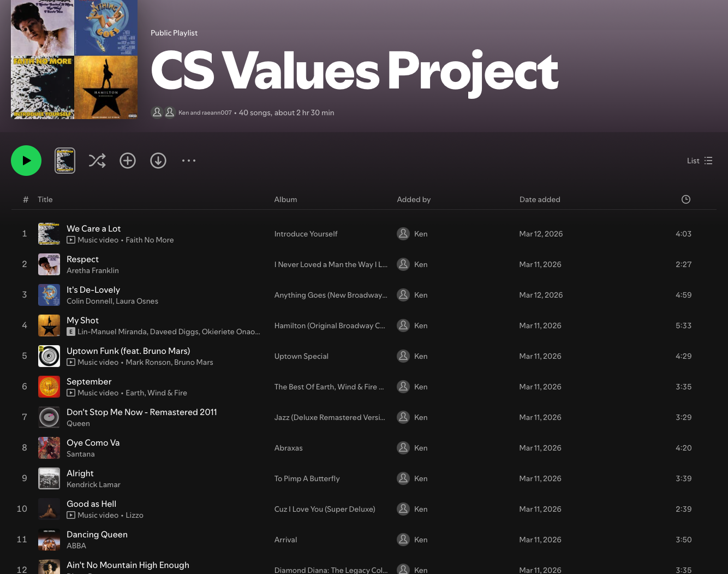
Task: Click the Alright track cover thumbnail
Action: [x=49, y=478]
